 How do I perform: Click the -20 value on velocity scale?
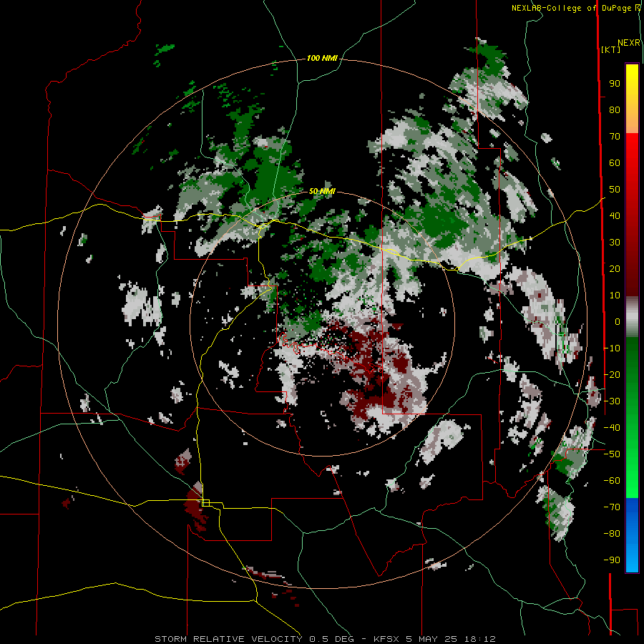tap(612, 374)
